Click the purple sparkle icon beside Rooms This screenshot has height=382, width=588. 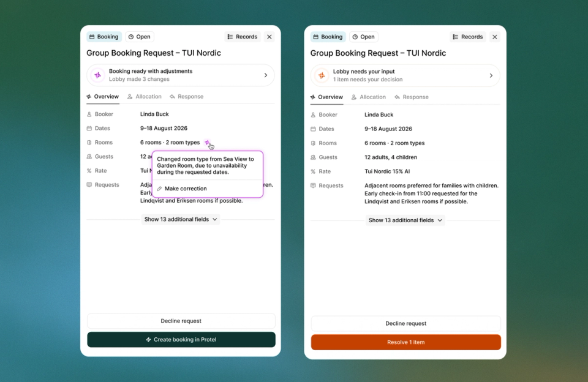(207, 142)
